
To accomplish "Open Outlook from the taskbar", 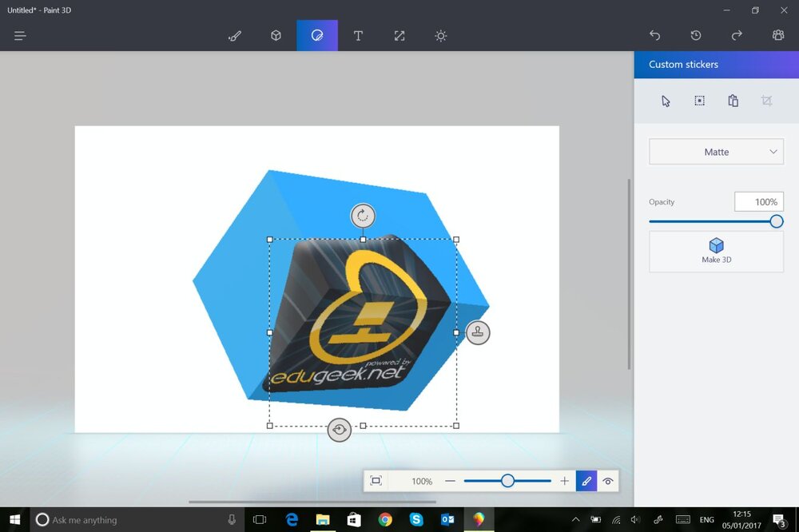I will tap(447, 520).
